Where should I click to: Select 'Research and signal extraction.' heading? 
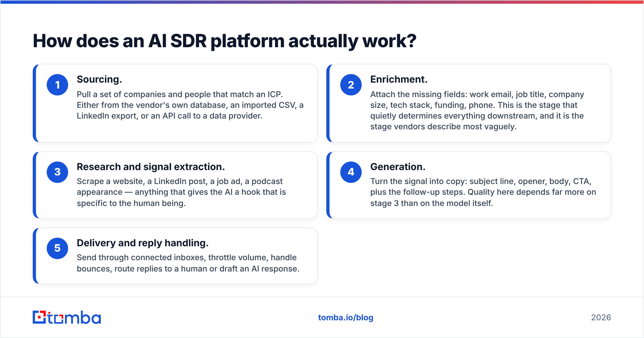click(151, 167)
